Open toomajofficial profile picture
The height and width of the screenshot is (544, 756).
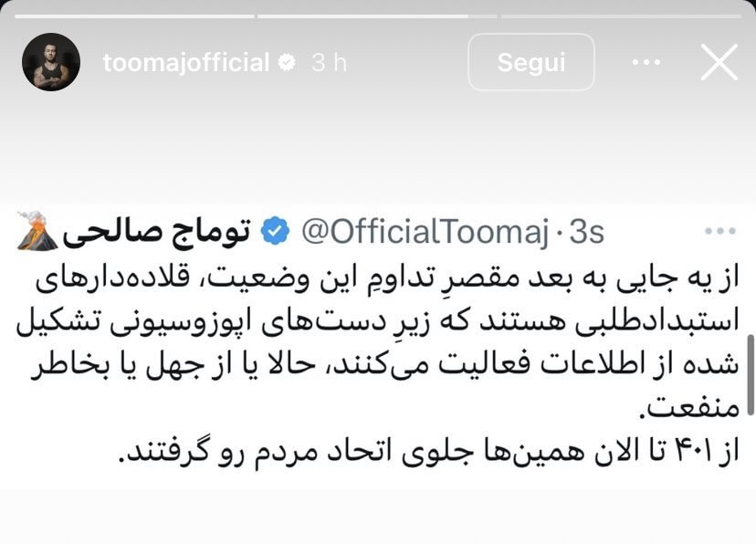coord(51,62)
